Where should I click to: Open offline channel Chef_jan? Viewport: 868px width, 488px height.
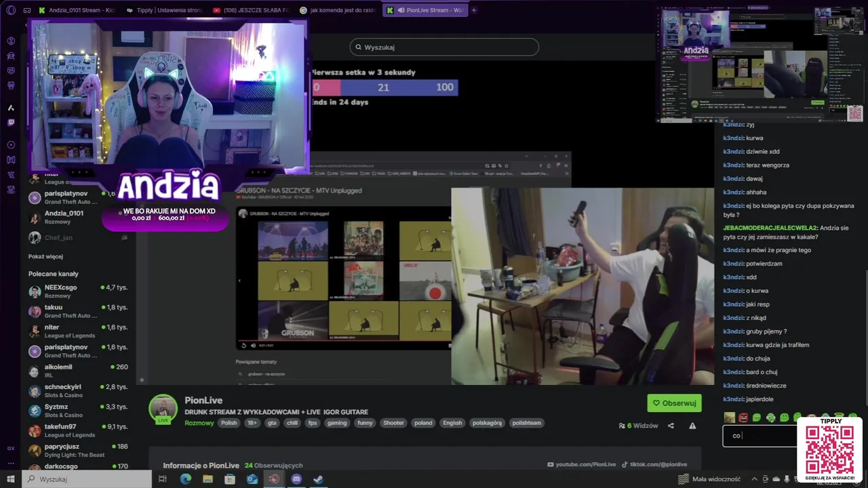click(x=79, y=238)
